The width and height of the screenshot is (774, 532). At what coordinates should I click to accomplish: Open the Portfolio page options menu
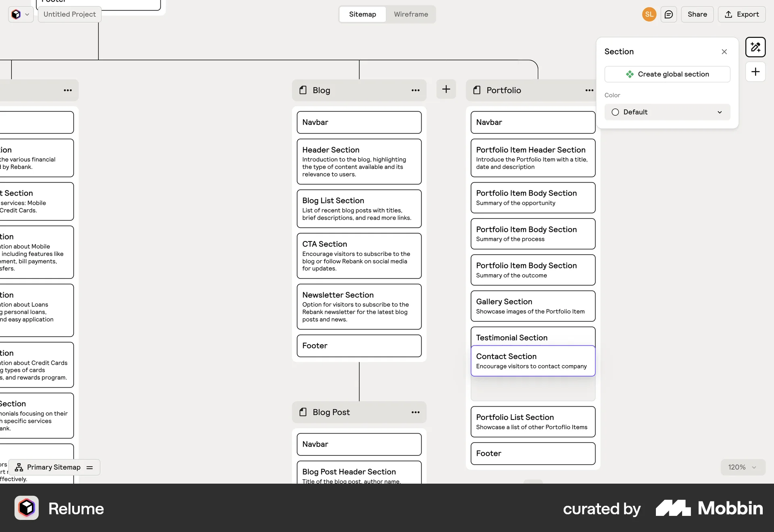tap(589, 90)
